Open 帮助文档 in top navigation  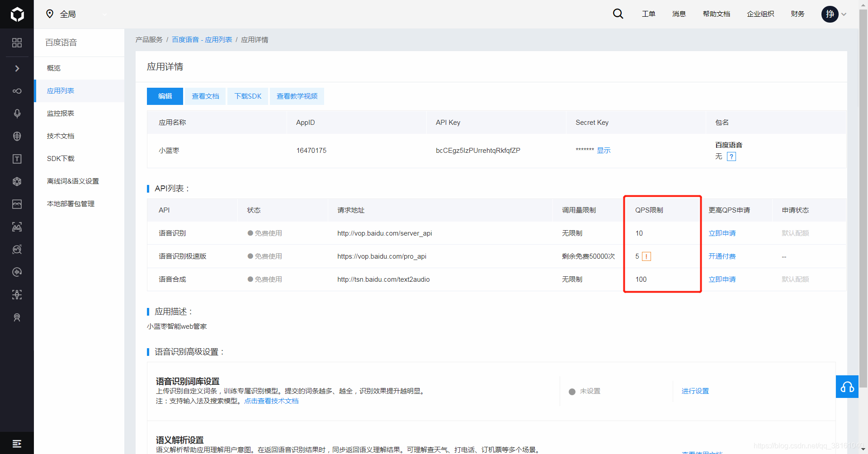pyautogui.click(x=716, y=14)
